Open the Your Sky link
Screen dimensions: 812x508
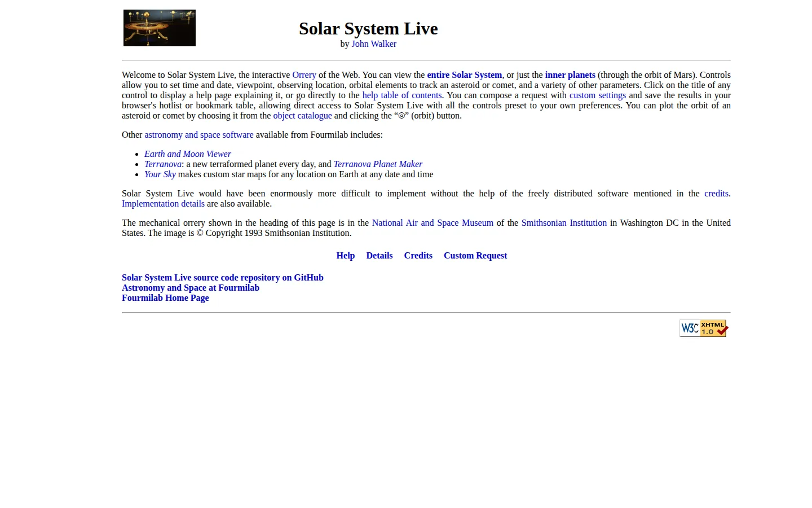click(160, 174)
